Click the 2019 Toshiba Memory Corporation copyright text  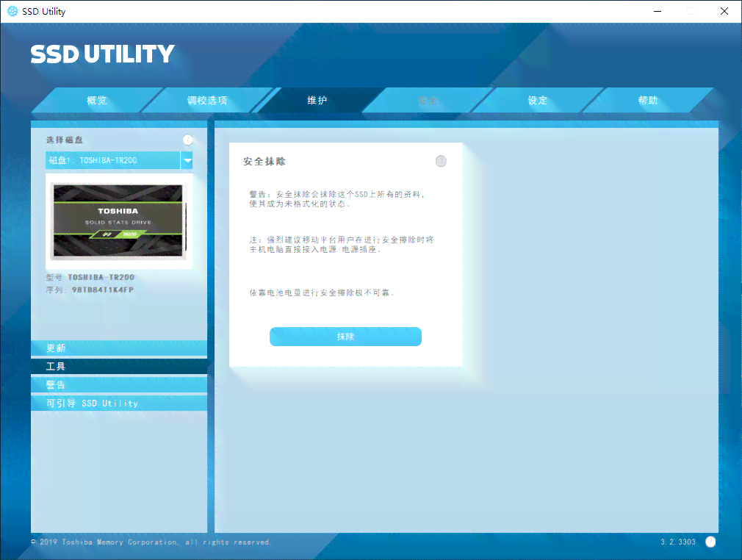pyautogui.click(x=151, y=542)
